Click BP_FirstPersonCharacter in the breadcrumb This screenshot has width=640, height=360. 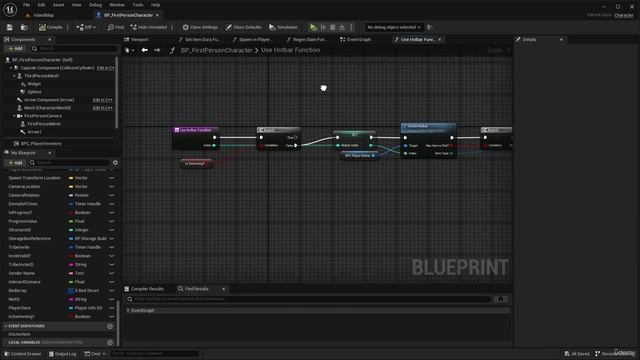(217, 50)
